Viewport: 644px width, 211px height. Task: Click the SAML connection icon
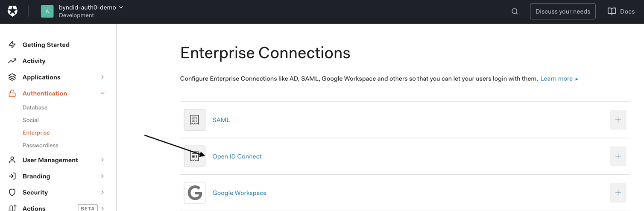pyautogui.click(x=195, y=120)
